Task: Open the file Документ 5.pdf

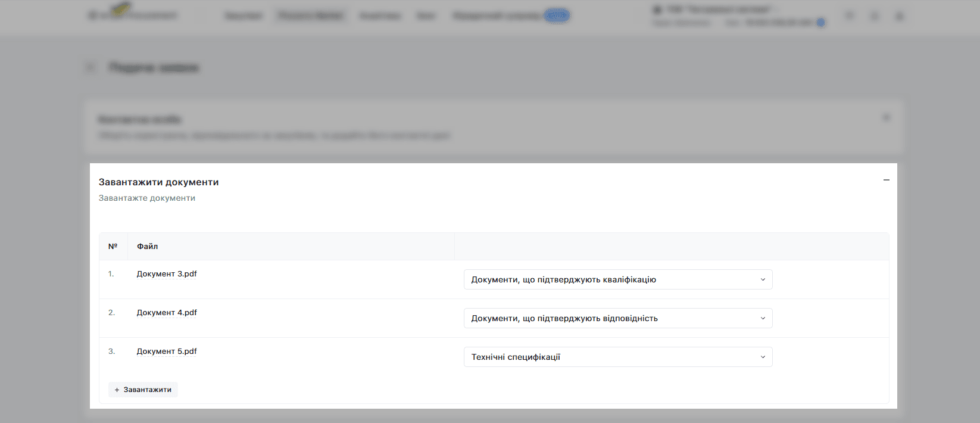Action: pyautogui.click(x=167, y=352)
